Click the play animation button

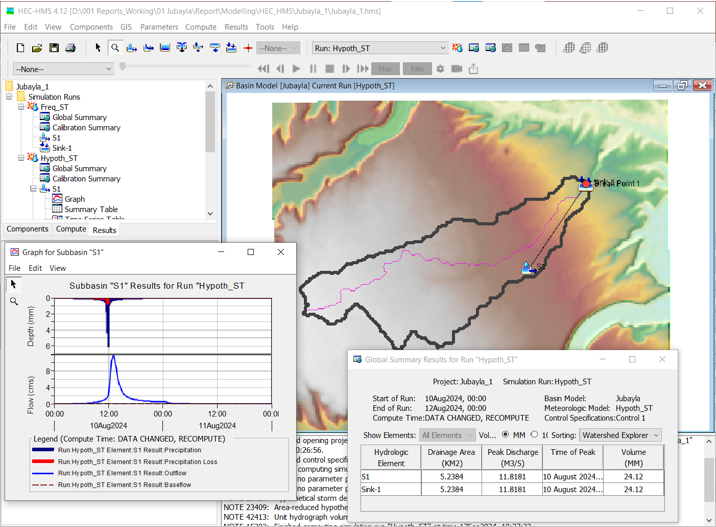(x=296, y=69)
